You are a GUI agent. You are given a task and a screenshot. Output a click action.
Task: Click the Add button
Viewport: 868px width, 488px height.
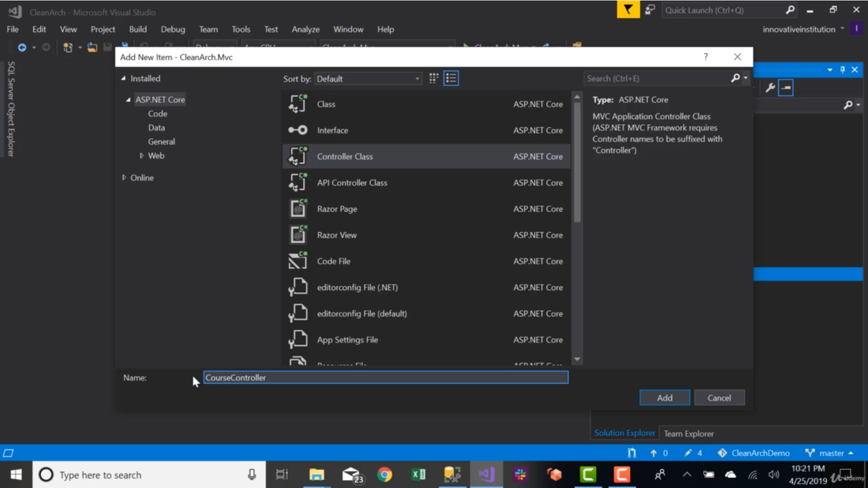click(665, 398)
